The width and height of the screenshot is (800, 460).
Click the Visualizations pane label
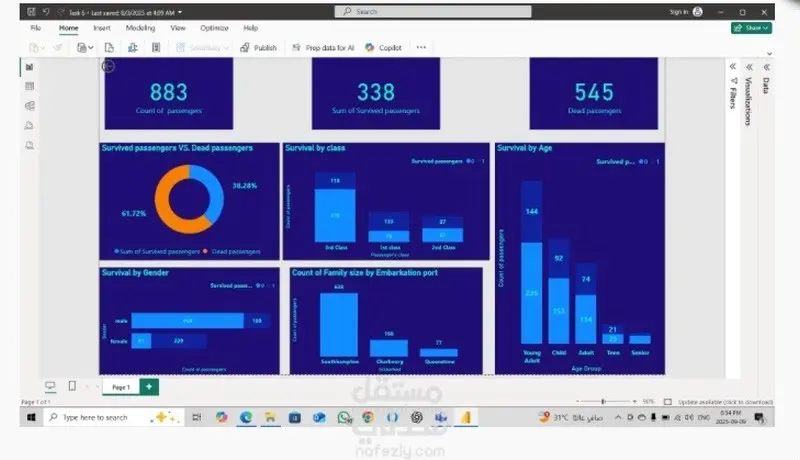click(748, 101)
